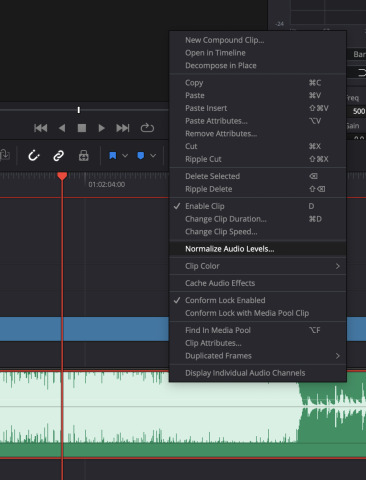This screenshot has height=480, width=366.
Task: Choose Cache Audio Effects
Action: tap(258, 283)
